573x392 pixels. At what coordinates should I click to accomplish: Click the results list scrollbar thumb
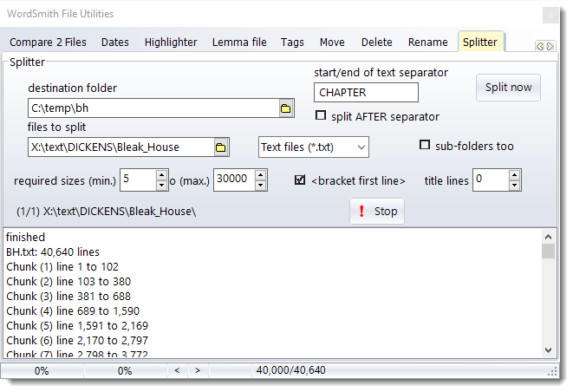pos(548,252)
